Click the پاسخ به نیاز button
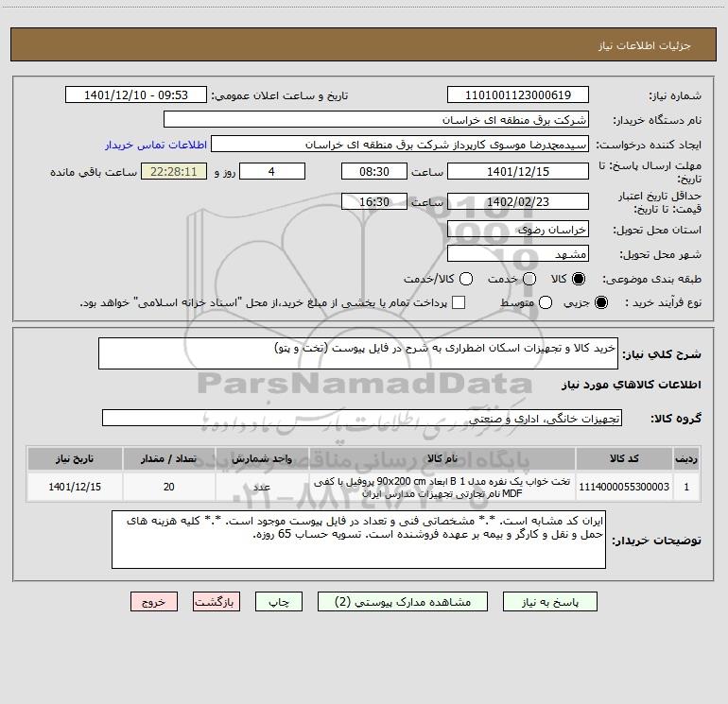The width and height of the screenshot is (728, 704). (x=549, y=602)
